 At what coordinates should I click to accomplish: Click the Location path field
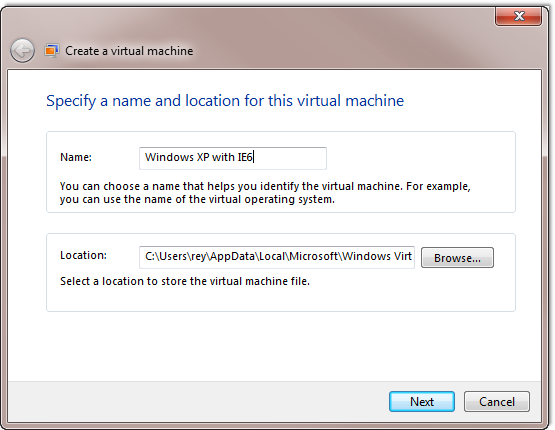277,257
